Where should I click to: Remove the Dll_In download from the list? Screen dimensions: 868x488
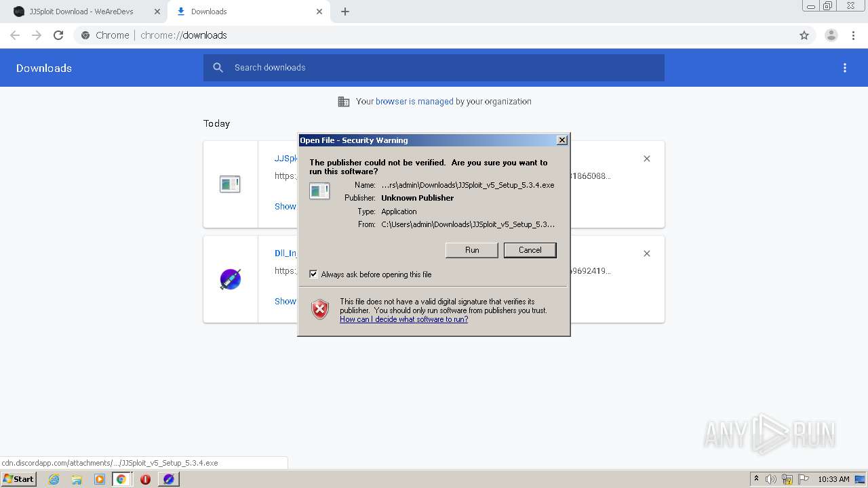(647, 253)
